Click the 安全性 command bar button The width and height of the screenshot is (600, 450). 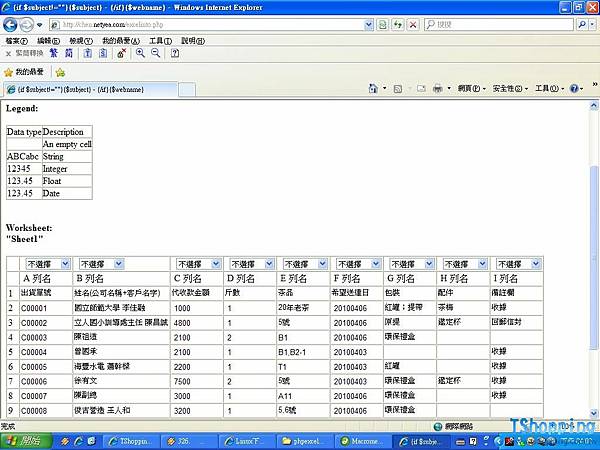510,89
